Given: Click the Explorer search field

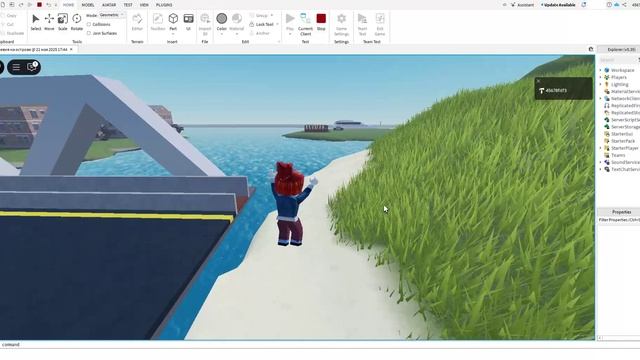Looking at the screenshot, I should coord(618,60).
